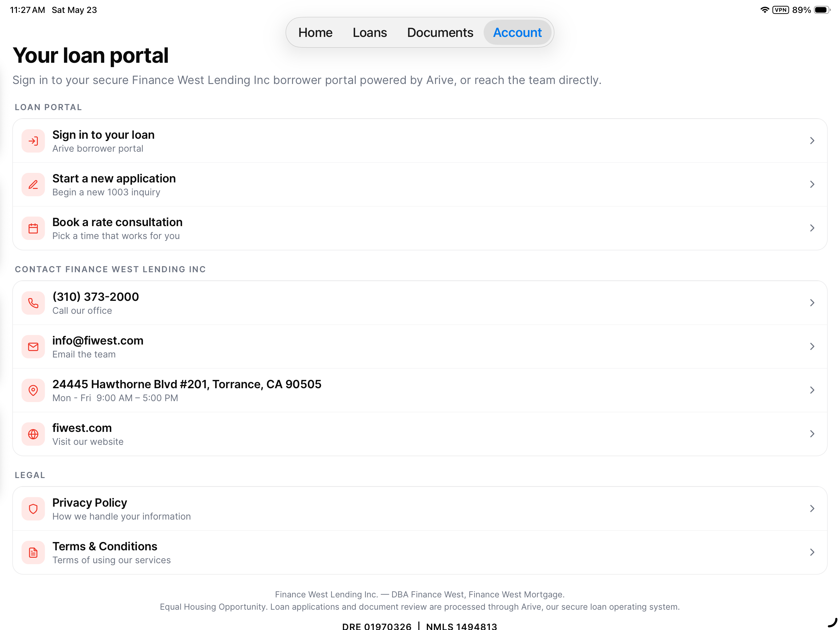Check the Wi-Fi status icon

tap(764, 10)
